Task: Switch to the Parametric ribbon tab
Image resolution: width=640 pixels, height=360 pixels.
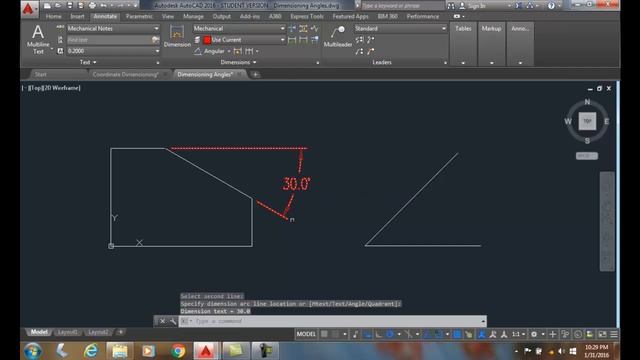Action: (x=139, y=16)
